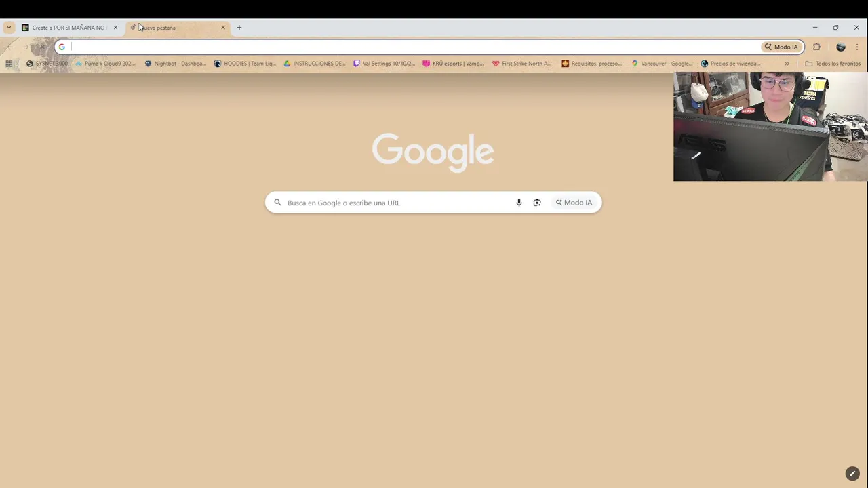Close the 'Create a POR SI MAÑANA NO' tab
Image resolution: width=868 pixels, height=488 pixels.
coord(115,28)
